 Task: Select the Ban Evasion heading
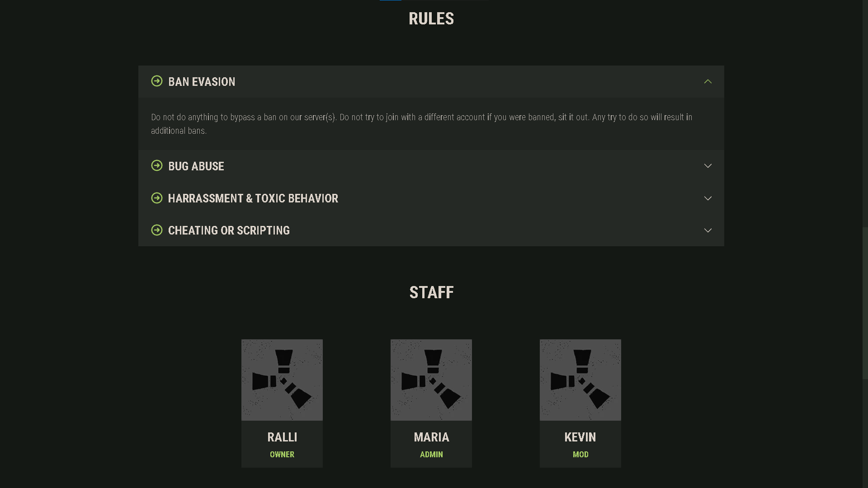[x=202, y=82]
